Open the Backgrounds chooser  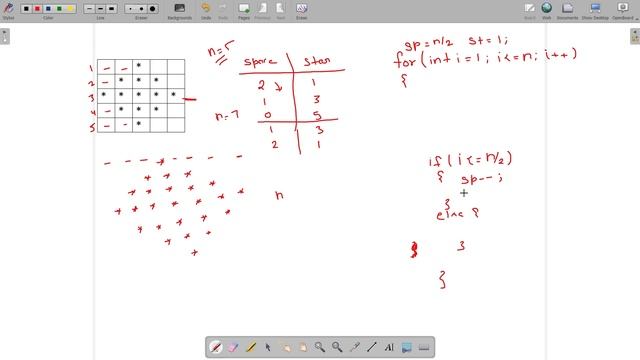pos(180,11)
